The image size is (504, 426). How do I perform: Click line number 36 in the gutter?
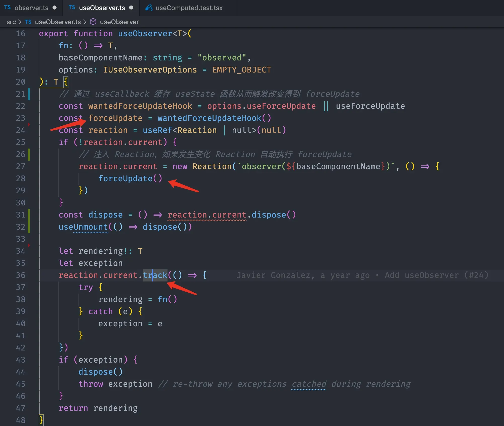(21, 275)
